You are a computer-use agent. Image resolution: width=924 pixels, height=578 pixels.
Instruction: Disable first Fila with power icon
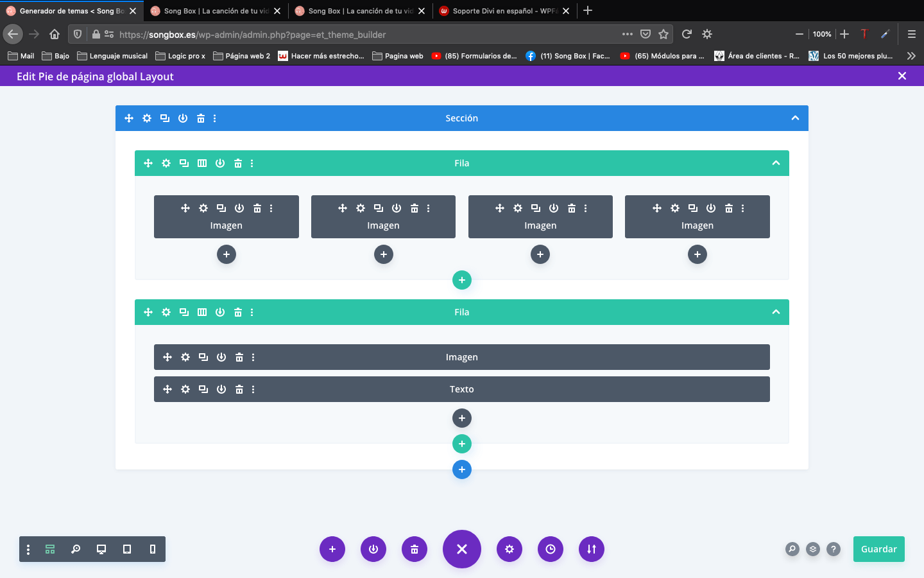(x=220, y=163)
